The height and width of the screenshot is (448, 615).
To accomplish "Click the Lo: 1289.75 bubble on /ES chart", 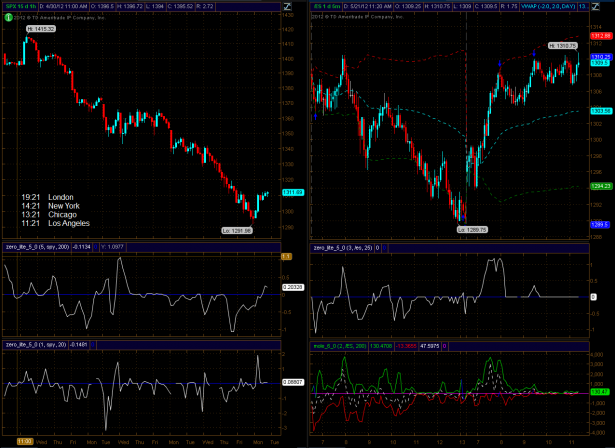I will tap(471, 229).
